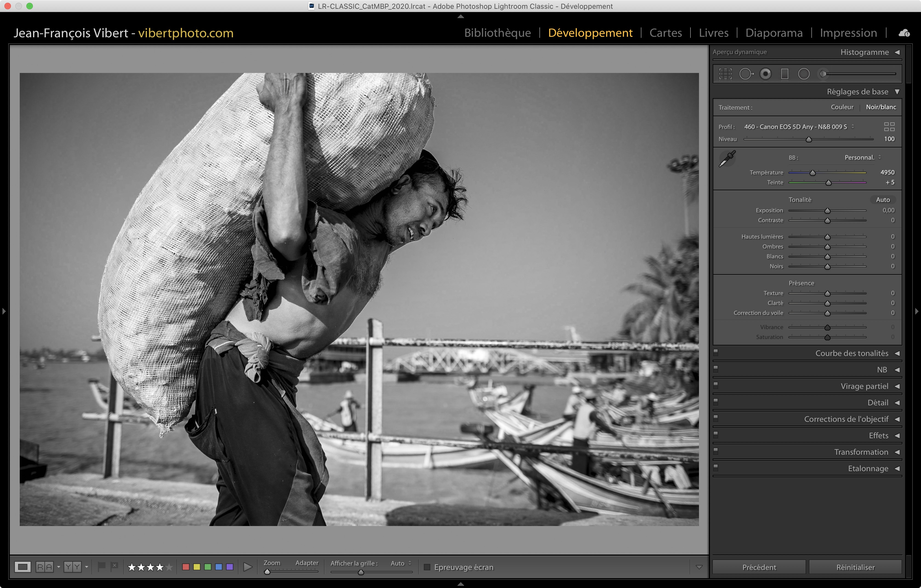Activate the red eye correction tool
This screenshot has height=588, width=921.
(x=765, y=74)
